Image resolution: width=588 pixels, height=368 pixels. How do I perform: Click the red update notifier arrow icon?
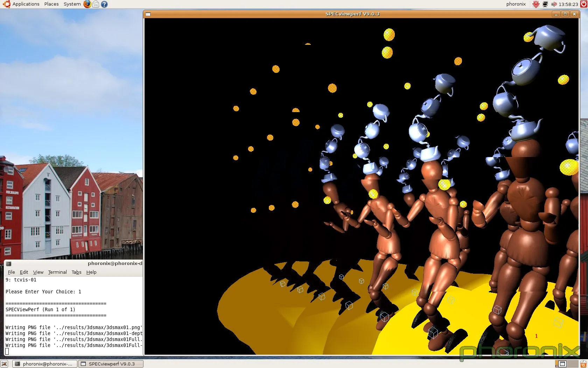coord(535,4)
